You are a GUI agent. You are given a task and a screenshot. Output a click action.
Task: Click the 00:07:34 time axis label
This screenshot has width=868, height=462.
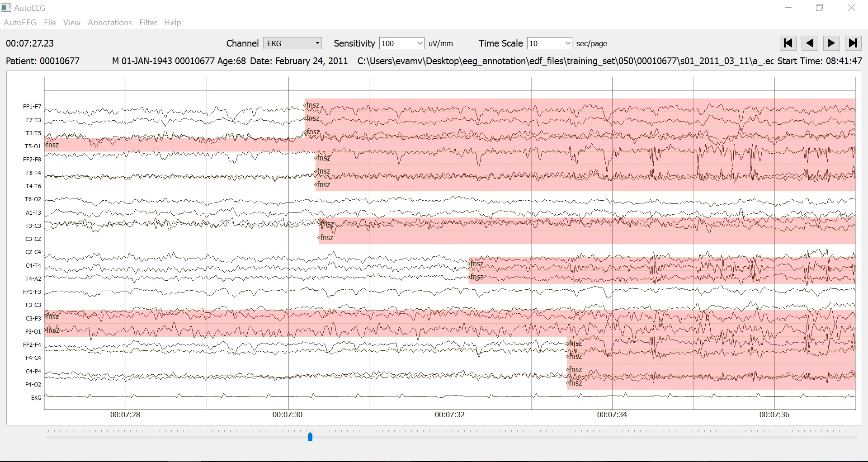pos(612,415)
